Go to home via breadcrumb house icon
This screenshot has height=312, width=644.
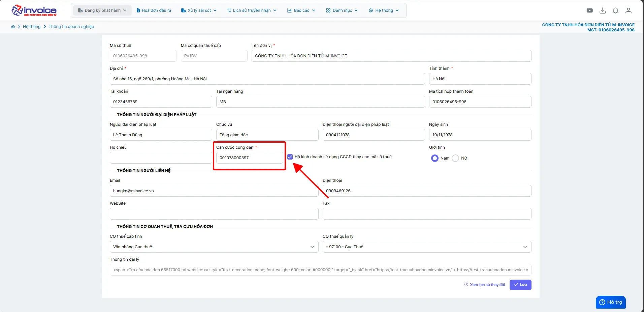point(13,27)
